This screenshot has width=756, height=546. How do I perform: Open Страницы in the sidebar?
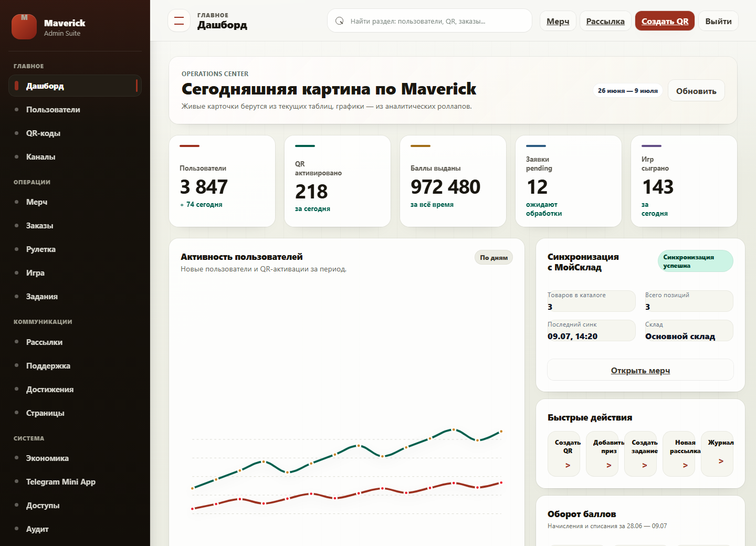coord(75,413)
